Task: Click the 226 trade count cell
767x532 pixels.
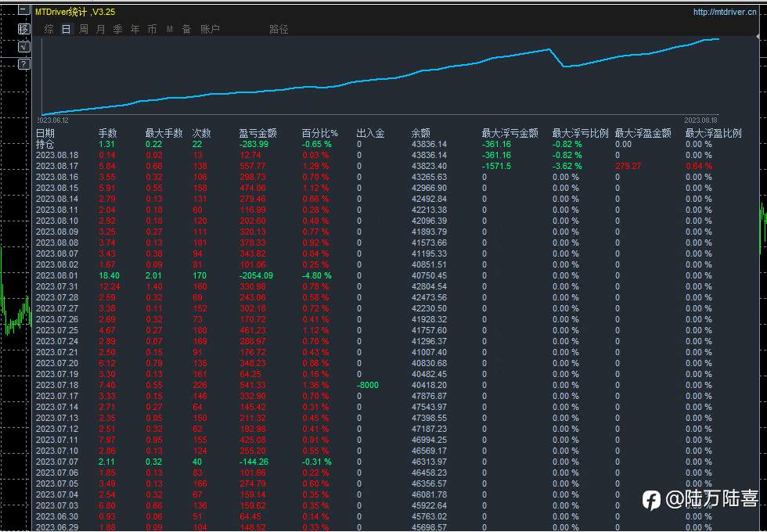Action: [200, 385]
